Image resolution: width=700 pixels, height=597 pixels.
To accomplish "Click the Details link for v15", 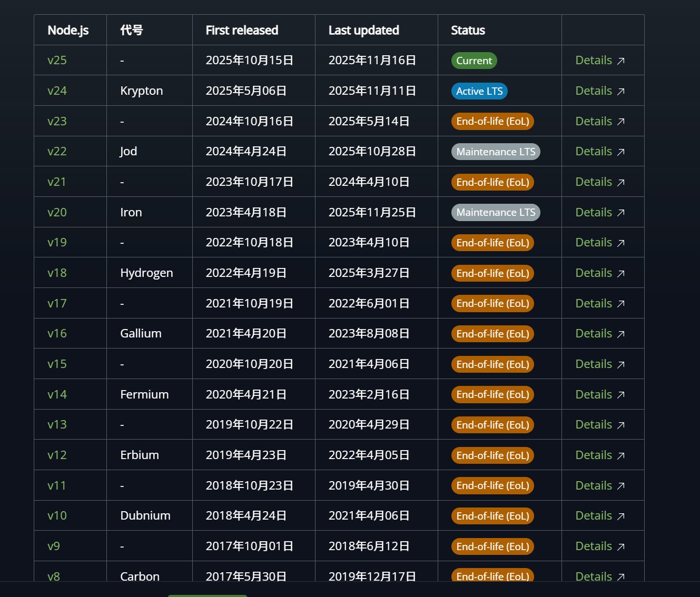I will [600, 364].
